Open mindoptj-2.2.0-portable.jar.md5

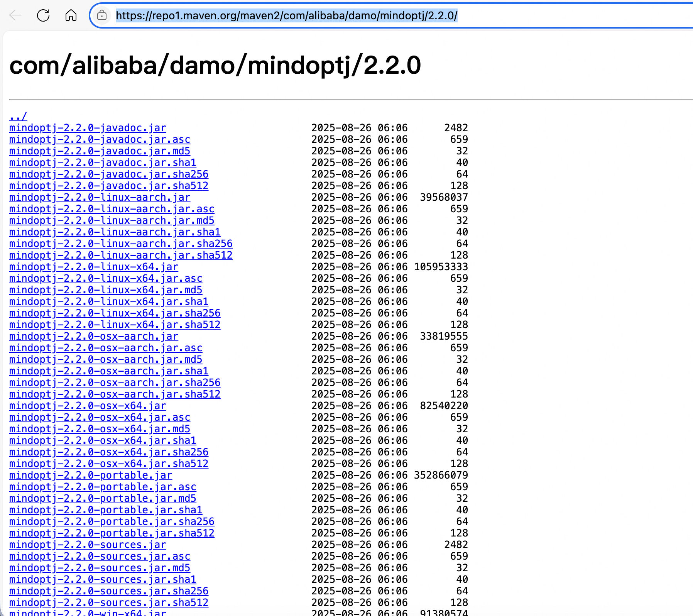click(x=103, y=498)
